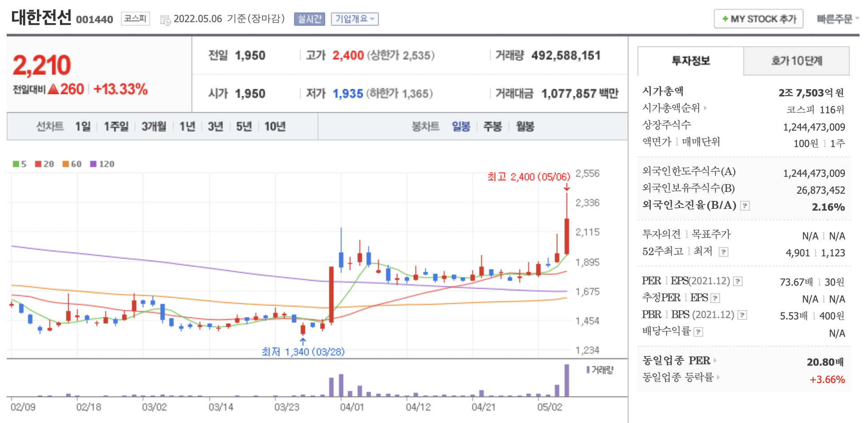868x423 pixels.
Task: Open help icon beside 52주최고 최저
Action: point(724,252)
